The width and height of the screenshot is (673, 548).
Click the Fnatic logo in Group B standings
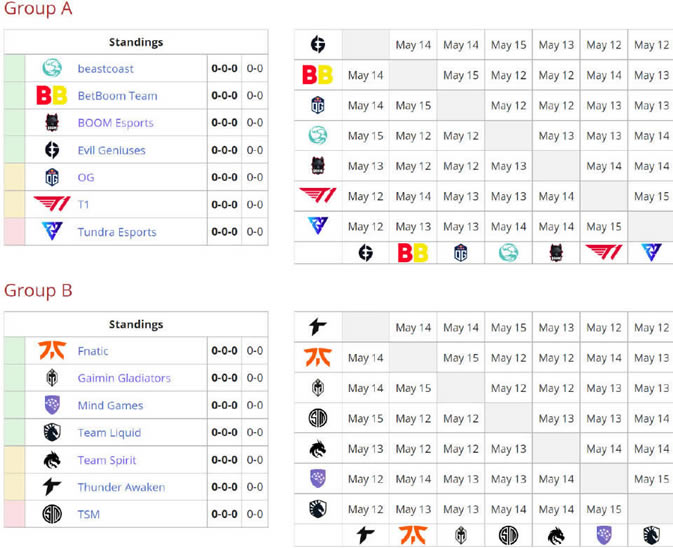coord(52,351)
